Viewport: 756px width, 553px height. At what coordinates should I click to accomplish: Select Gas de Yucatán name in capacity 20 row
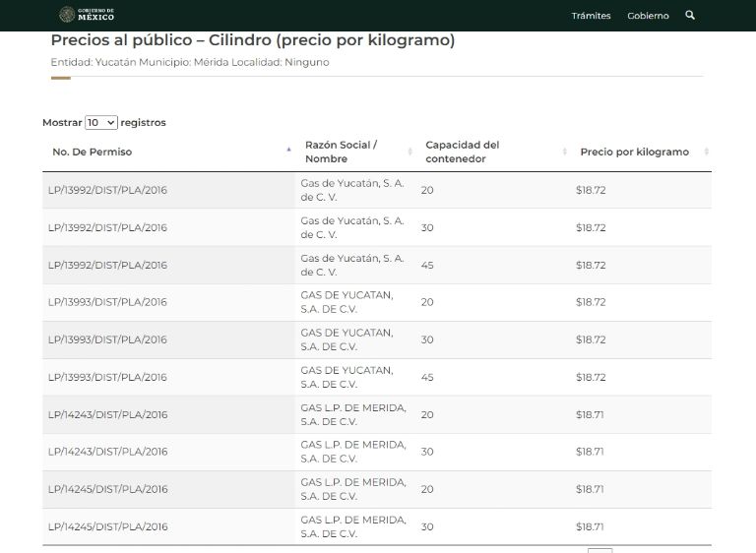[352, 190]
